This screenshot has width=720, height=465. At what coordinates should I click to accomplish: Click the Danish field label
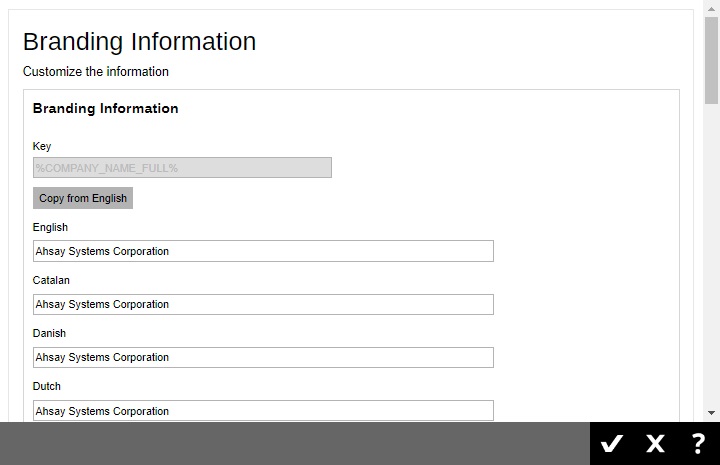49,333
